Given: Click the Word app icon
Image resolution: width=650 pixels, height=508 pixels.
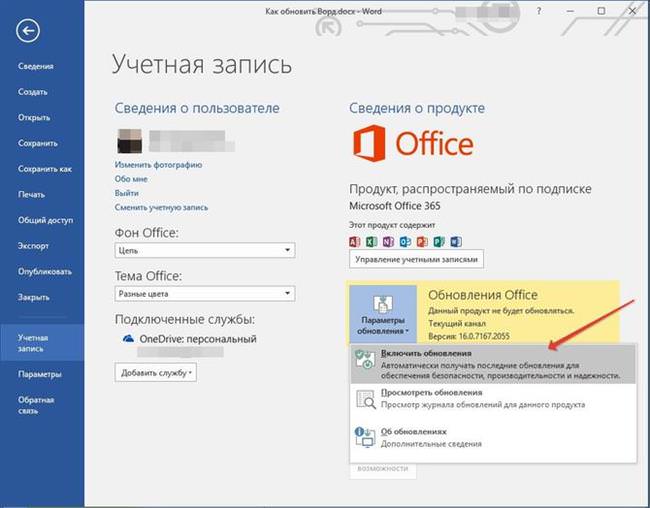Looking at the screenshot, I should click(x=456, y=241).
